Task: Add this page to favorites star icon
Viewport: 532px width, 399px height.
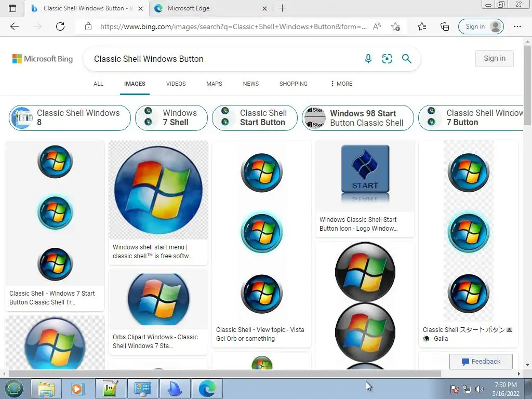Action: (395, 26)
